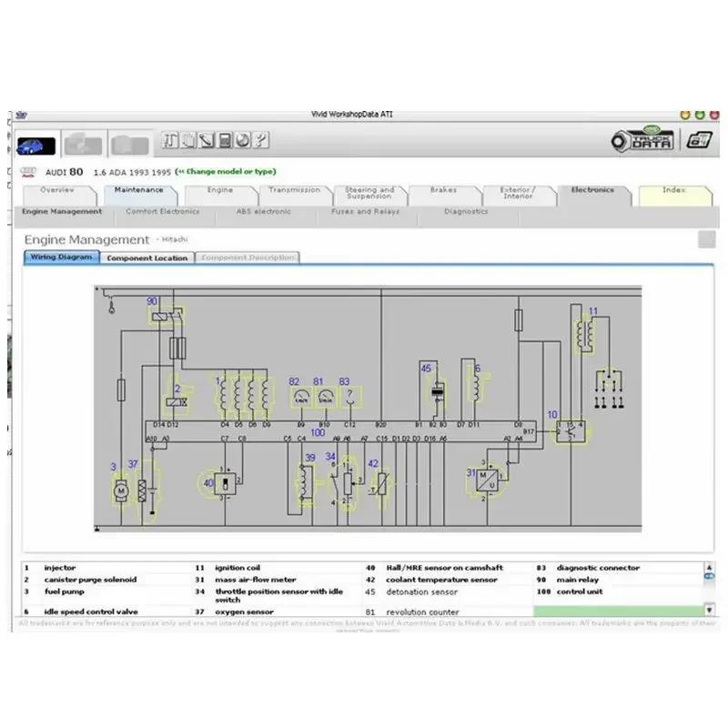Open the Electronics main tab
This screenshot has width=728, height=728.
tap(592, 190)
